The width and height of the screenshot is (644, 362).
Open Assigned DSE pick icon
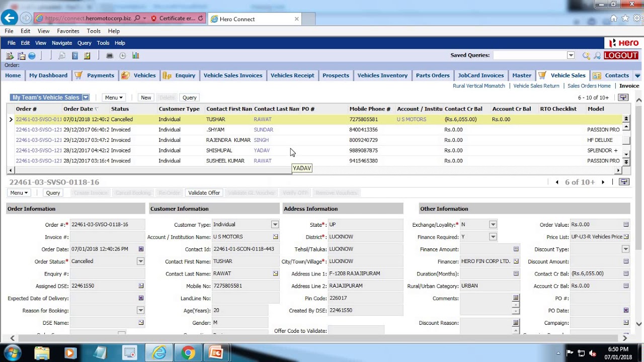[141, 286]
